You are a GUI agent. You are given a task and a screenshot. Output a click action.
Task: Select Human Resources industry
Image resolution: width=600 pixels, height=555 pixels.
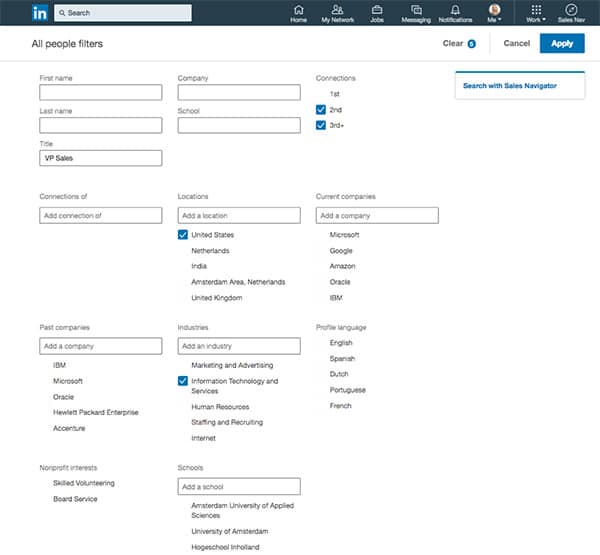[x=220, y=407]
